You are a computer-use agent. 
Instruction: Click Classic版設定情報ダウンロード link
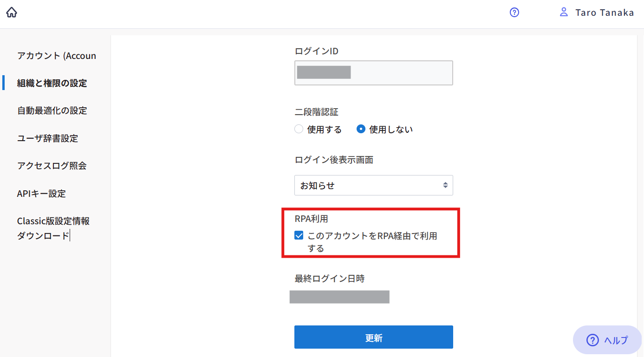(53, 228)
